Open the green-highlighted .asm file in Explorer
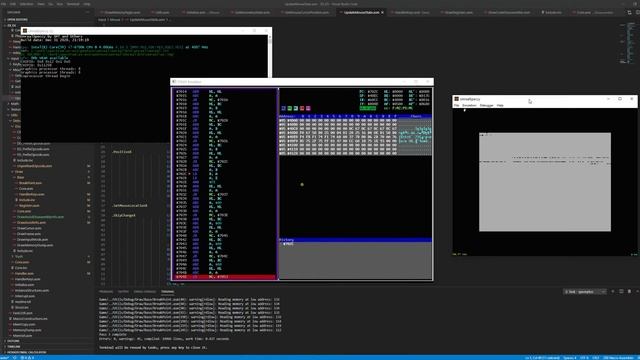Viewport: 640px width, 360px height. pyautogui.click(x=40, y=217)
